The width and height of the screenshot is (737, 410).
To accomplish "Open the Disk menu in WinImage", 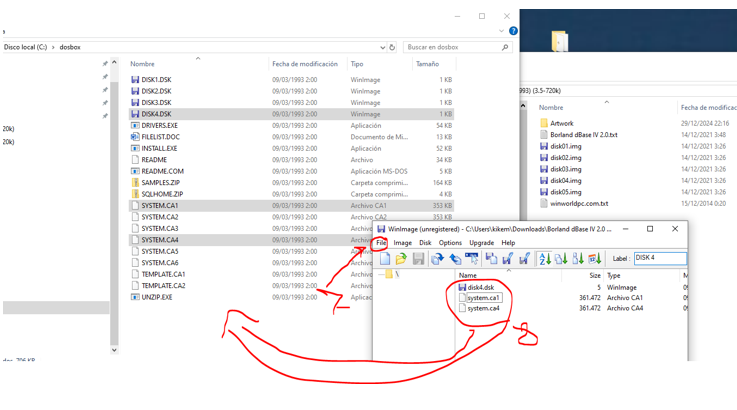I will [425, 243].
